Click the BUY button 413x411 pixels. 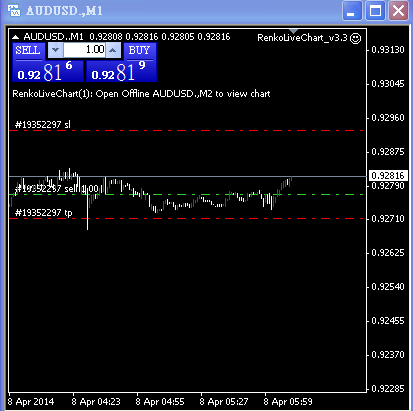coord(139,51)
